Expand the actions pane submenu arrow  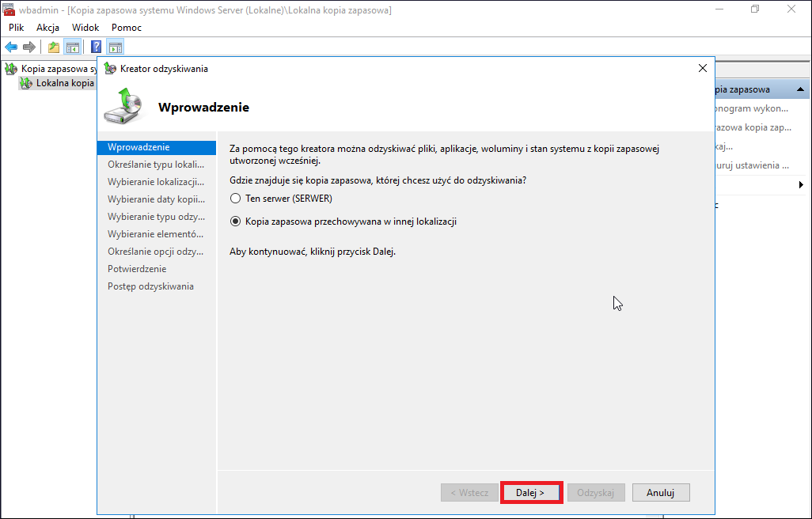801,184
